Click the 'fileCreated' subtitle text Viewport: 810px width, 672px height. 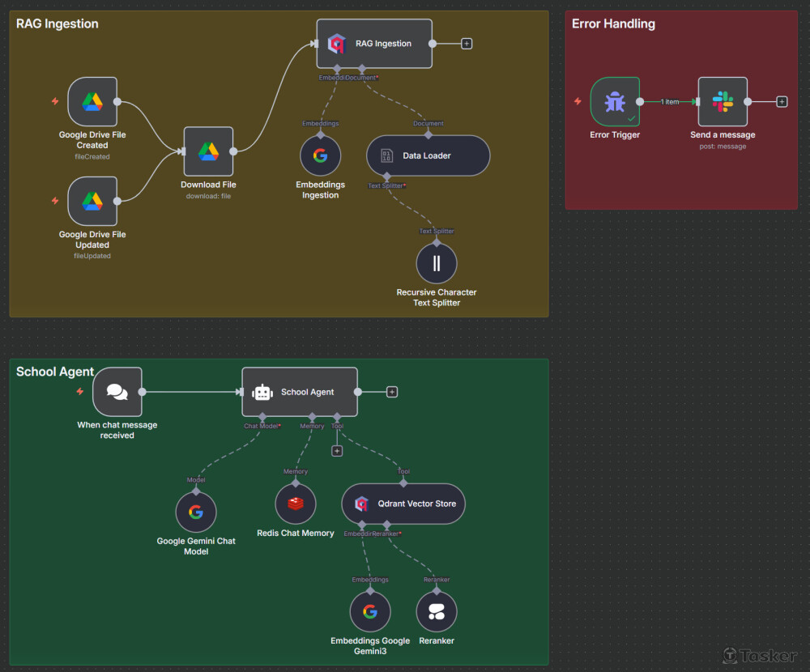point(92,157)
